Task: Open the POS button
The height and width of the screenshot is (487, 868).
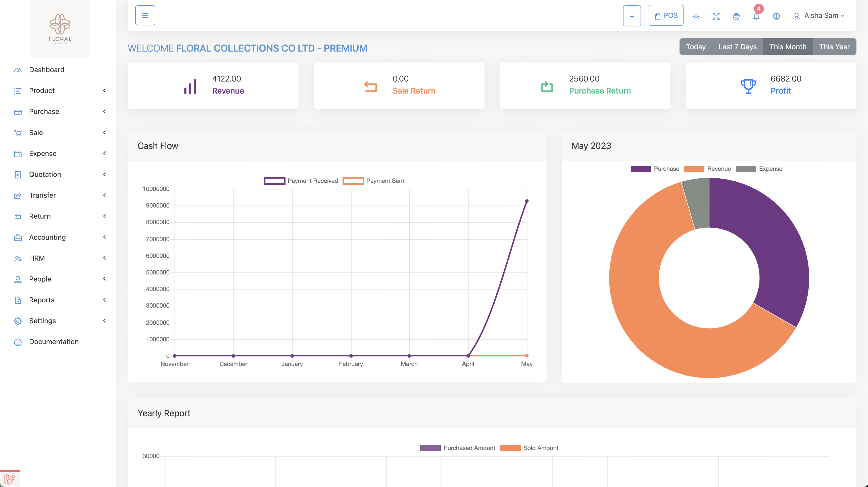Action: (x=666, y=16)
